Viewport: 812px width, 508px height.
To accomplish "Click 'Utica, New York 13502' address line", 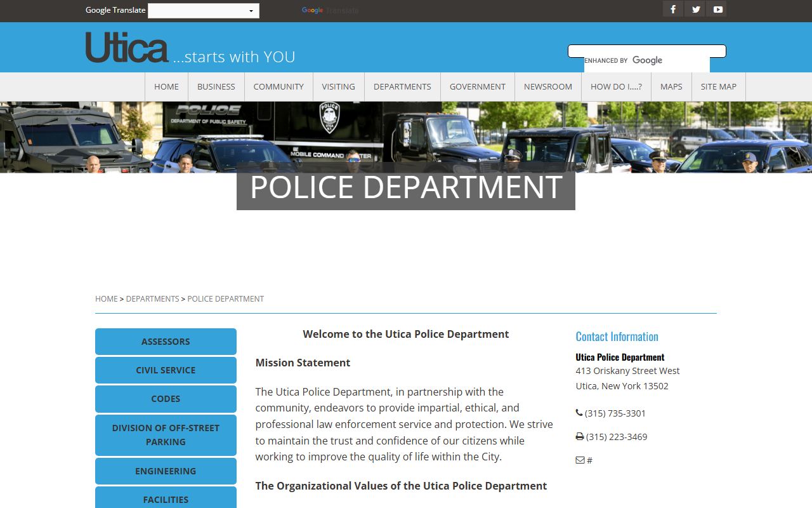I will [622, 386].
